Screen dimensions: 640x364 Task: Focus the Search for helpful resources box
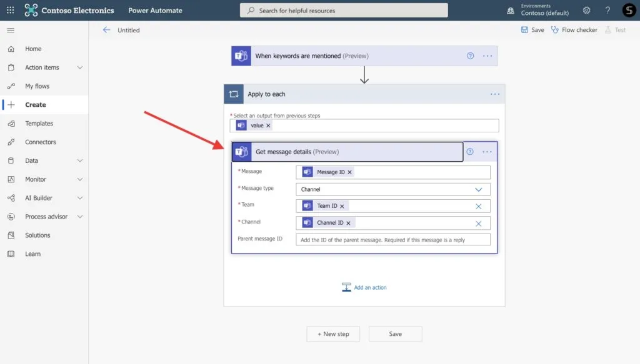click(x=344, y=11)
